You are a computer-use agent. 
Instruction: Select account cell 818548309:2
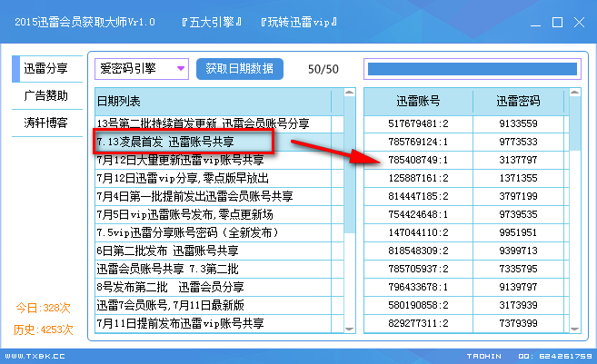[x=418, y=251]
